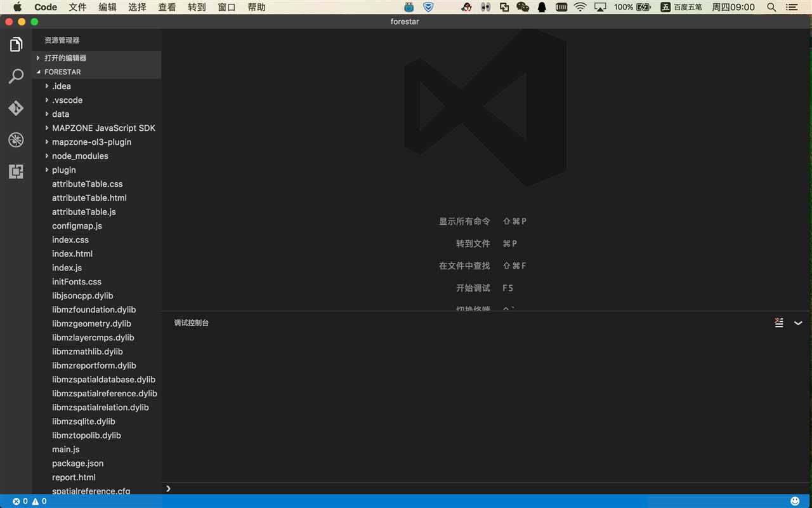Expand the .vscode folder

coord(97,100)
